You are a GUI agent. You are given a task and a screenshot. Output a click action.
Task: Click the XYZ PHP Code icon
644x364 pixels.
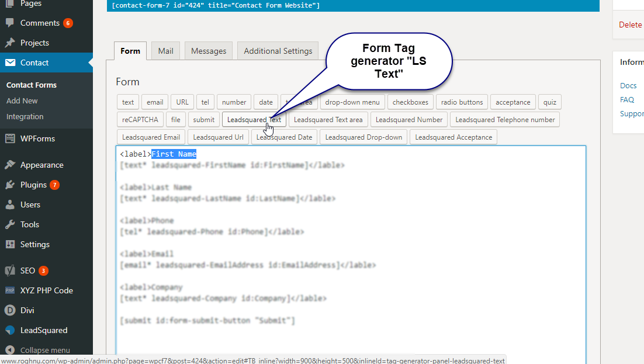[x=10, y=290]
